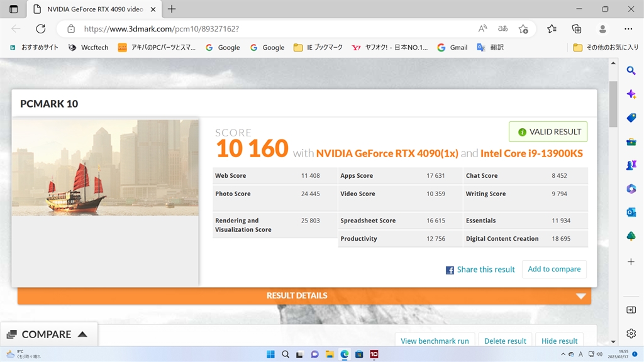Open the Windows Start menu
This screenshot has height=362, width=644.
270,354
